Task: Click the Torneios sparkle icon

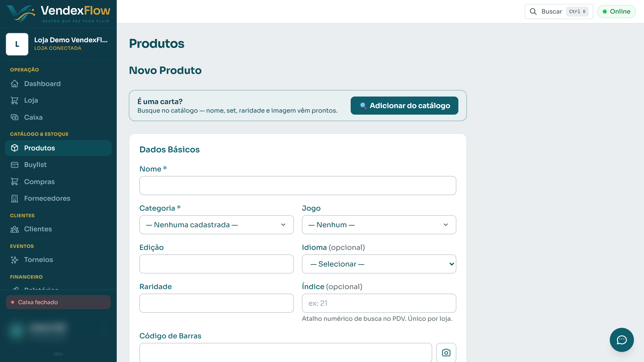Action: [x=15, y=260]
